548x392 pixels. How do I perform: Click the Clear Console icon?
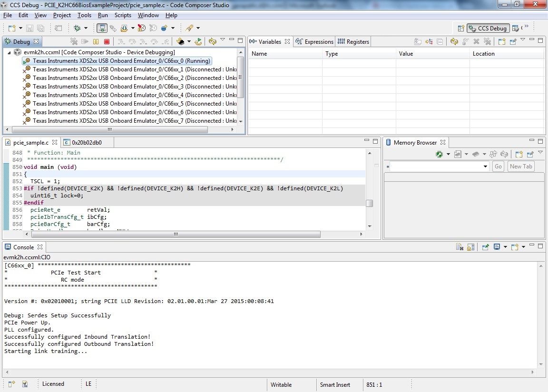[x=460, y=247]
